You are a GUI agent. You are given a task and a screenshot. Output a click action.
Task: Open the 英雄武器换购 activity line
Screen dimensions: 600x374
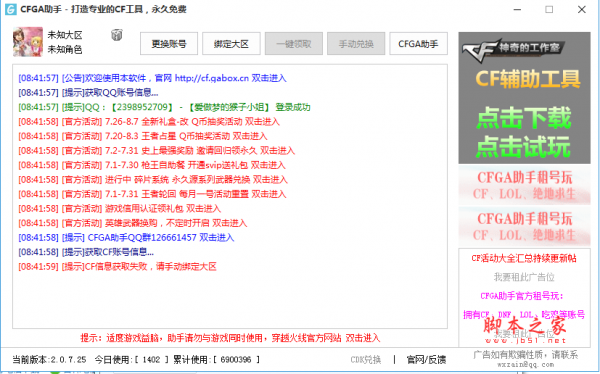(133, 223)
